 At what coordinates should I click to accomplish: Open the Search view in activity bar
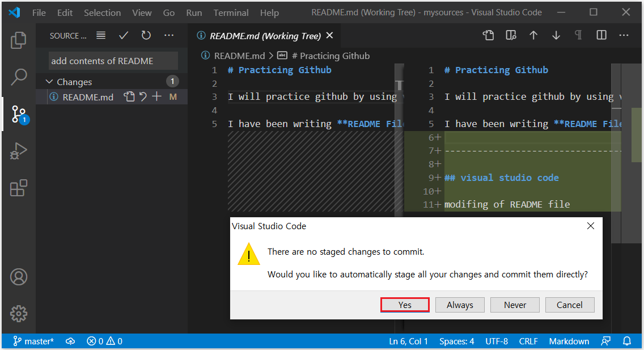(x=19, y=77)
